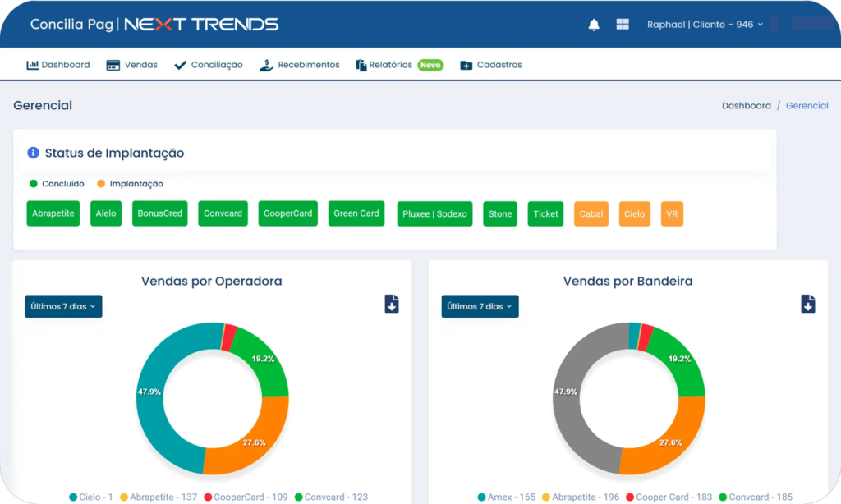Image resolution: width=841 pixels, height=504 pixels.
Task: Click the Alelo status button
Action: 106,213
